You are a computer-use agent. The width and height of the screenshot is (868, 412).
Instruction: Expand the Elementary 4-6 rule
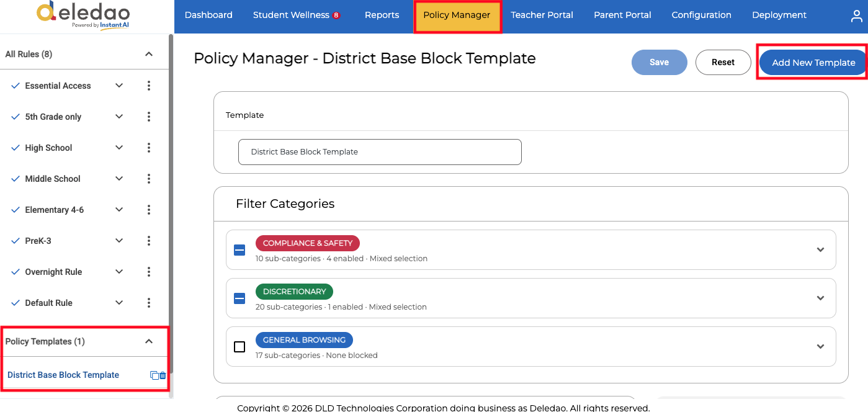[x=119, y=210]
